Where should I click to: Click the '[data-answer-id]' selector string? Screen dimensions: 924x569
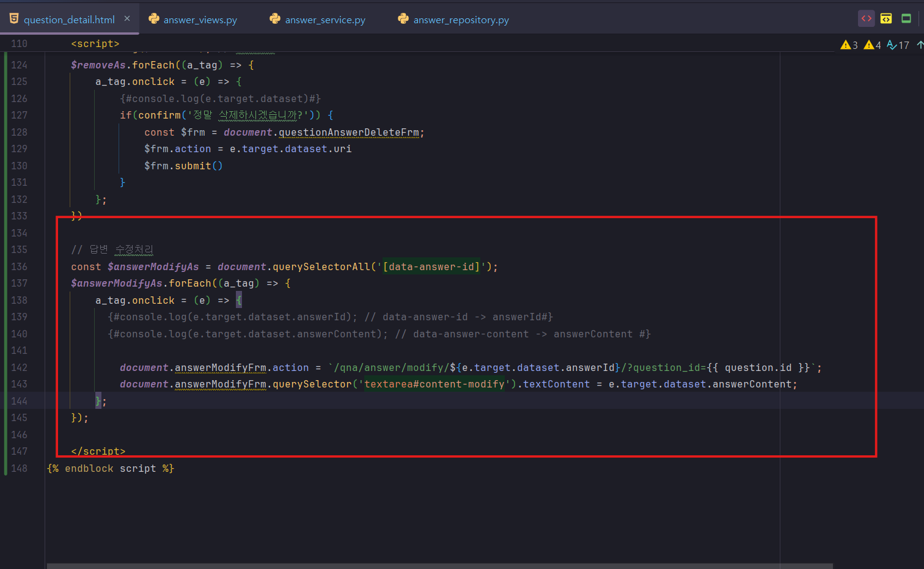point(431,266)
